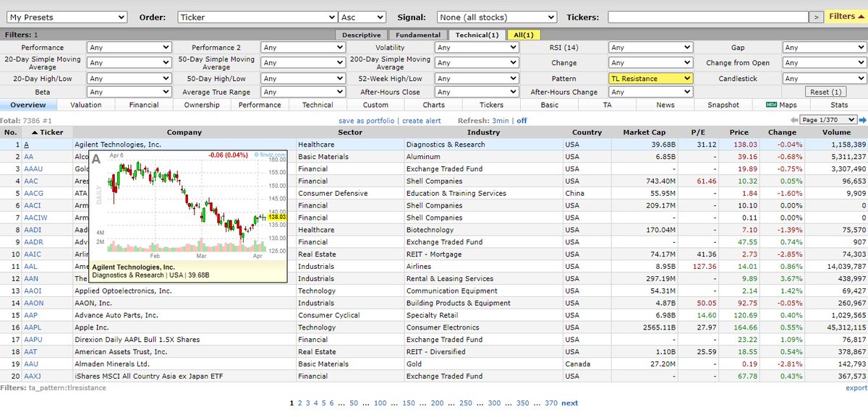Select the Stats view tab
This screenshot has width=868, height=417.
(839, 105)
